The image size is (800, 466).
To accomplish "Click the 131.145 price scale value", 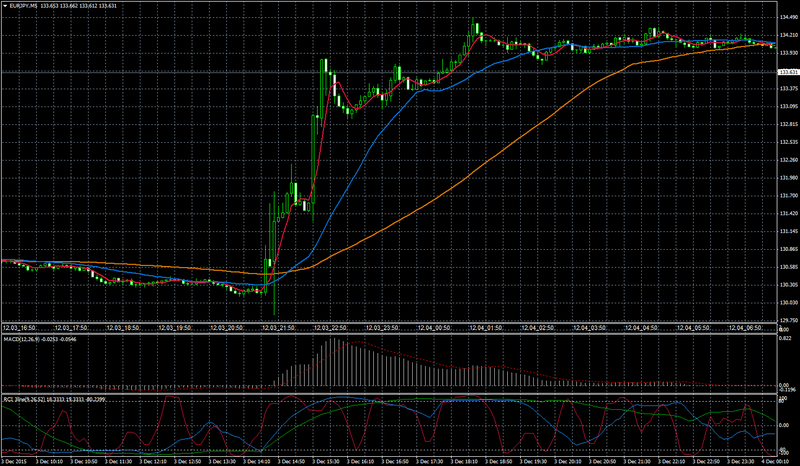I will coord(787,231).
